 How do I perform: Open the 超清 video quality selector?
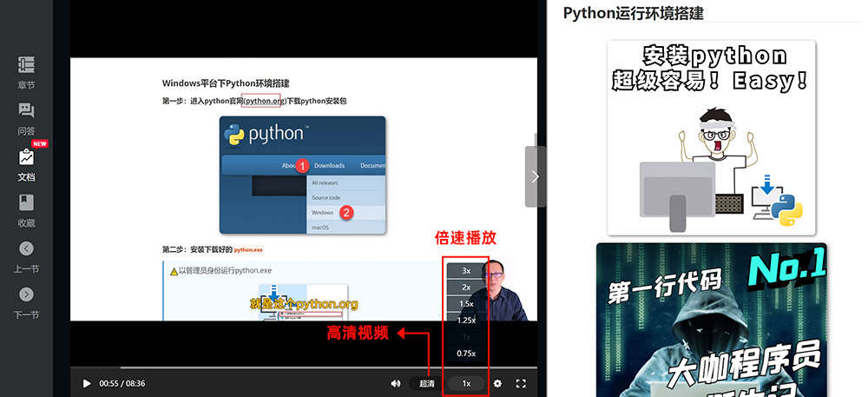pos(427,383)
